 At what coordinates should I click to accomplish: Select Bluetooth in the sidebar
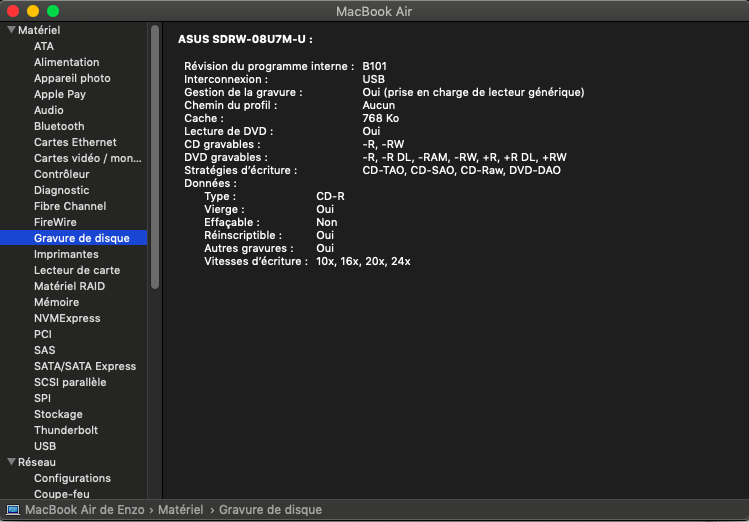pos(59,126)
